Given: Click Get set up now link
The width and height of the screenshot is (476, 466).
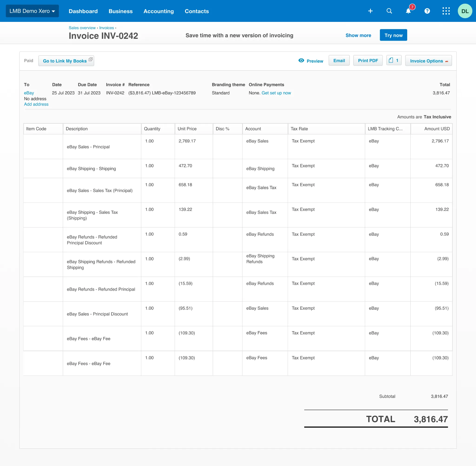Looking at the screenshot, I should [x=276, y=93].
